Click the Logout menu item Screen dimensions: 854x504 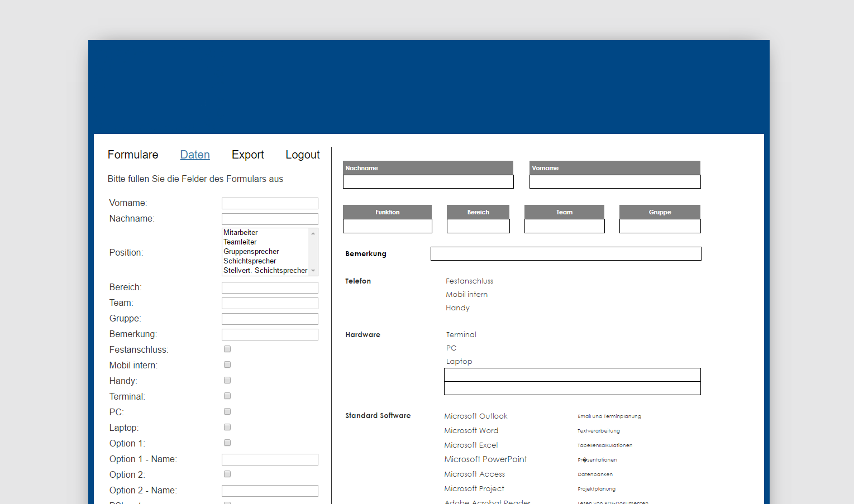303,155
